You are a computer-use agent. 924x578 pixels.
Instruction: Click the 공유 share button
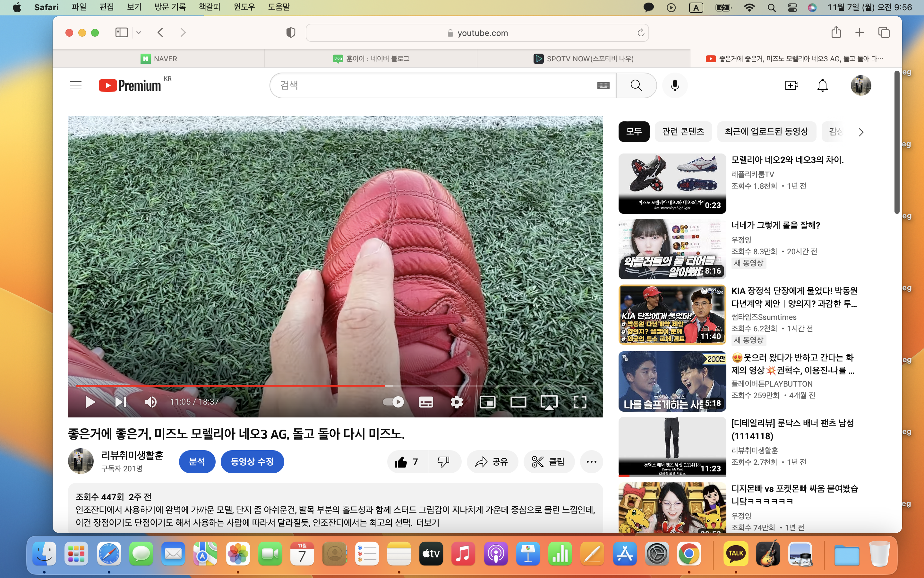(492, 462)
